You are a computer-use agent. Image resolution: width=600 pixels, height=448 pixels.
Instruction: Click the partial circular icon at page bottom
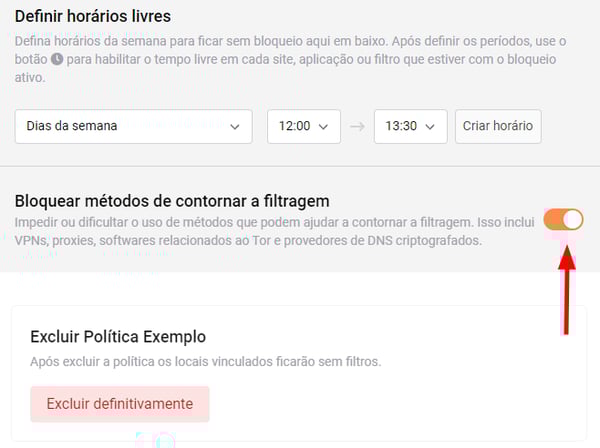point(166,441)
